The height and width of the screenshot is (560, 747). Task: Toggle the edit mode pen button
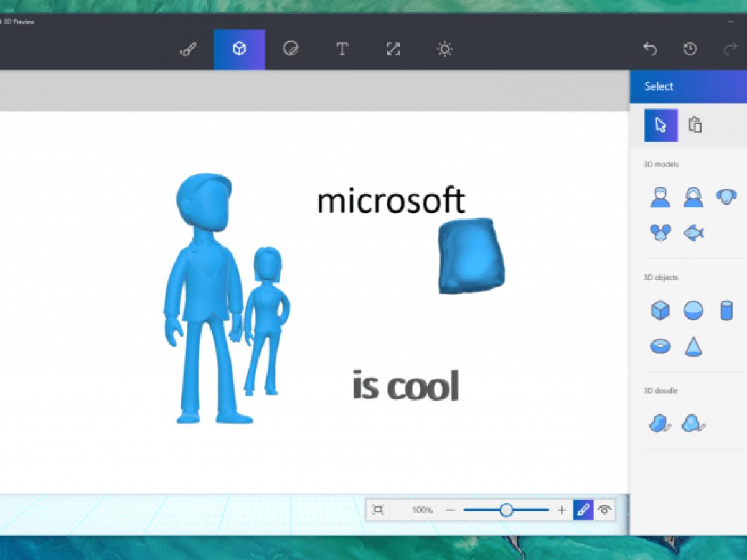coord(583,510)
